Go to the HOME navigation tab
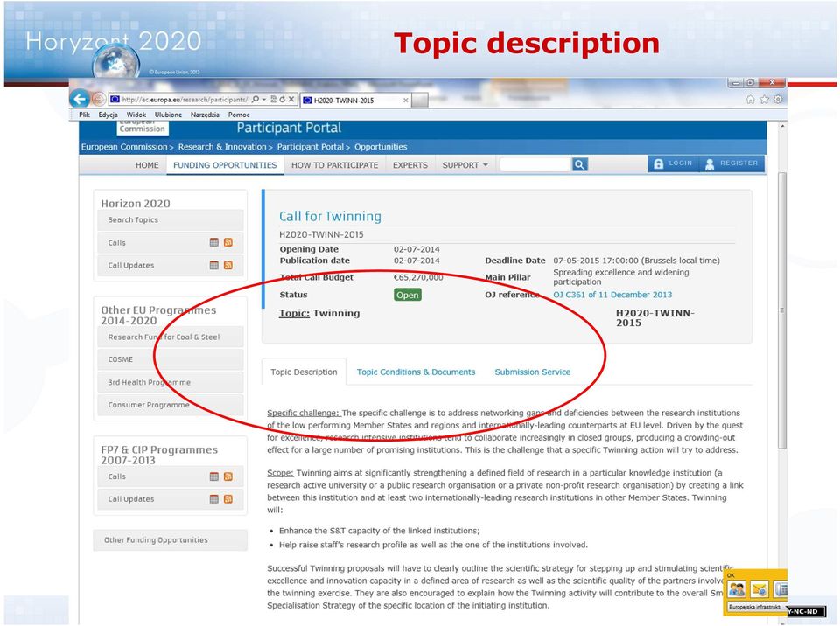This screenshot has width=840, height=626. [x=147, y=165]
